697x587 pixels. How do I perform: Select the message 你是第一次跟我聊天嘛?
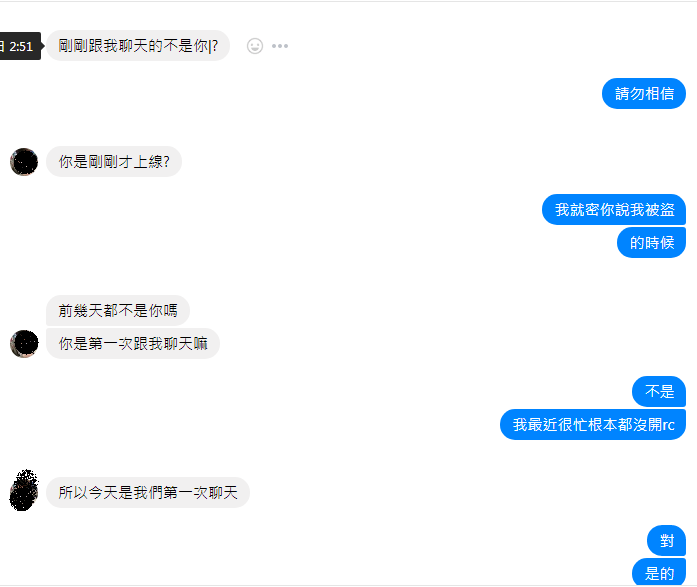(133, 343)
